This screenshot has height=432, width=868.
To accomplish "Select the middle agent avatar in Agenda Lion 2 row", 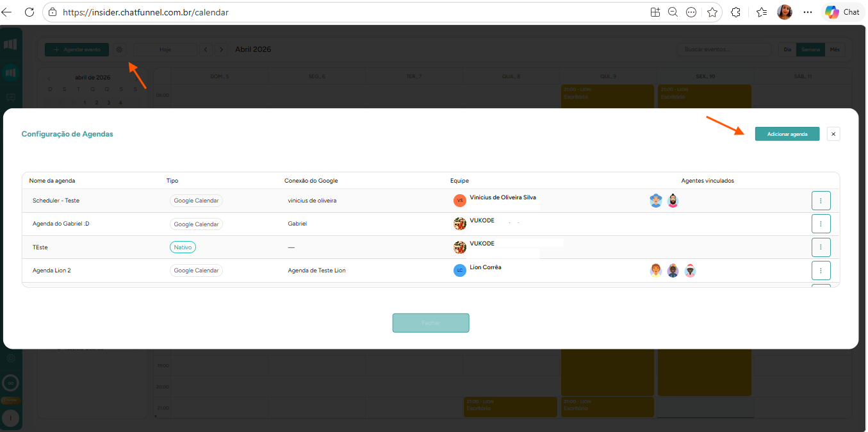I will 673,270.
